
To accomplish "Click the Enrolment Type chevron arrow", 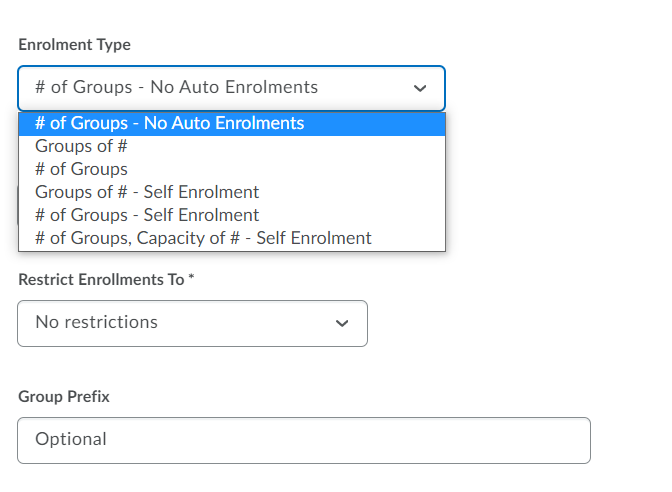I will tap(420, 88).
